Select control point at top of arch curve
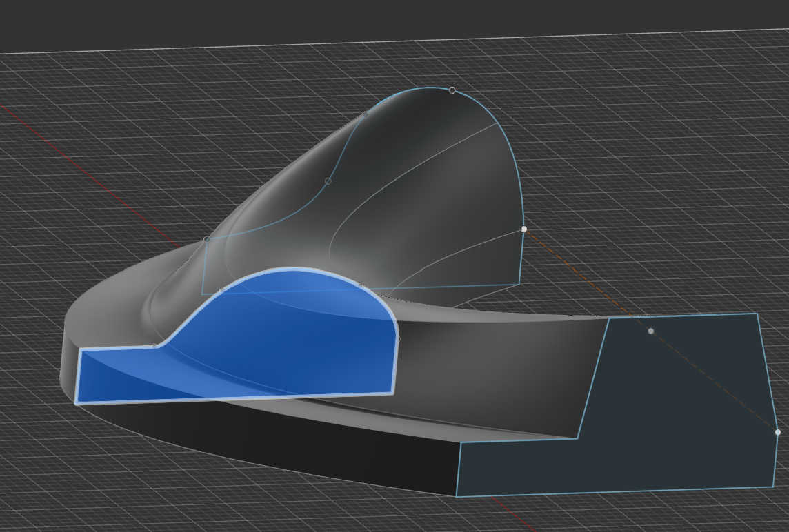Screen dimensions: 789x532 point(452,90)
